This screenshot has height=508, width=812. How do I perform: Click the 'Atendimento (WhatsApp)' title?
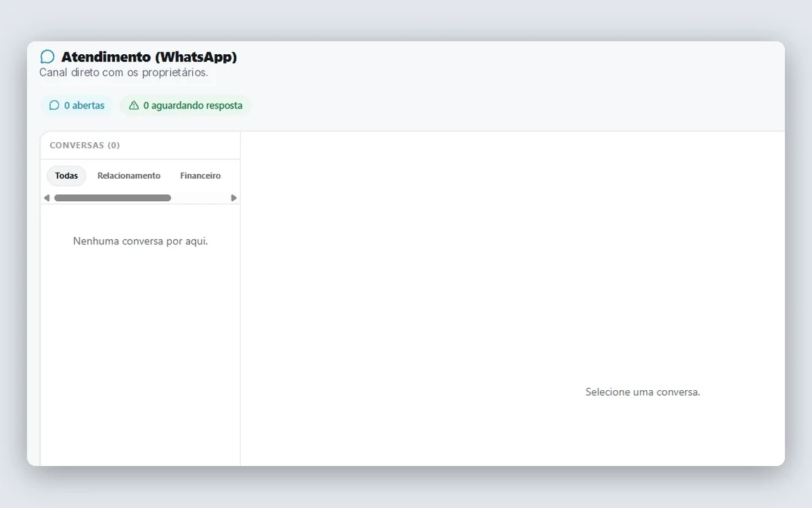click(149, 57)
